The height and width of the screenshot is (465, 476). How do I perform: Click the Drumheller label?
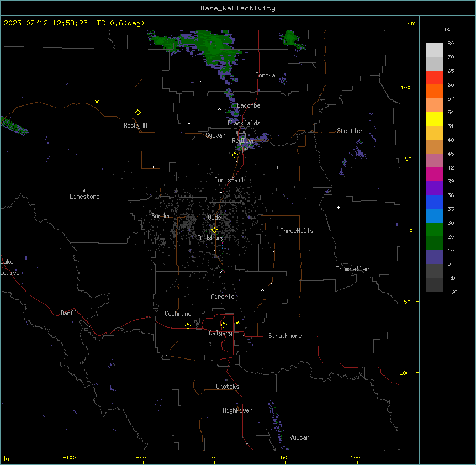[x=352, y=269]
